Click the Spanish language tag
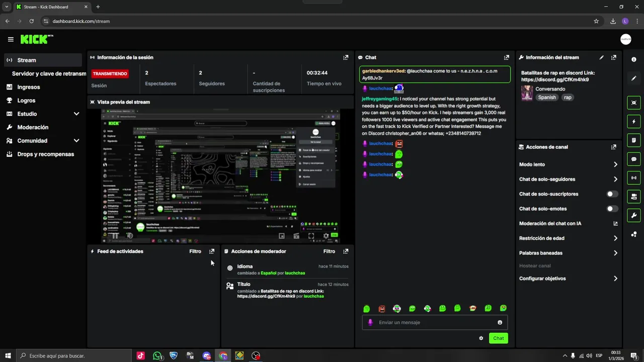The height and width of the screenshot is (362, 644). point(547,98)
